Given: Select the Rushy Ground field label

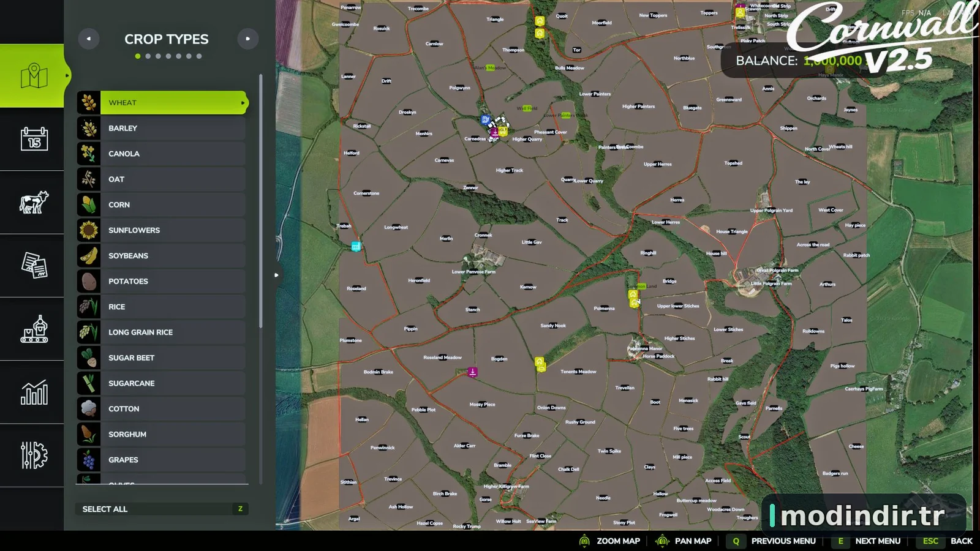Looking at the screenshot, I should pos(580,422).
